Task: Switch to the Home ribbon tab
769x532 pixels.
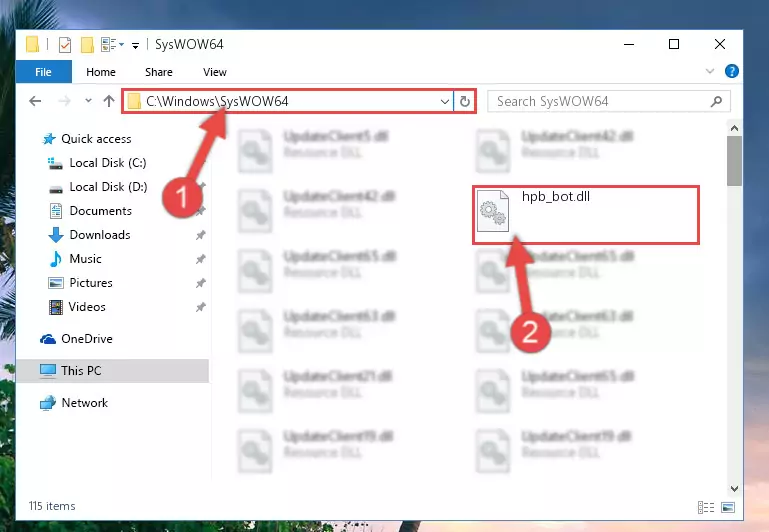Action: pyautogui.click(x=101, y=72)
